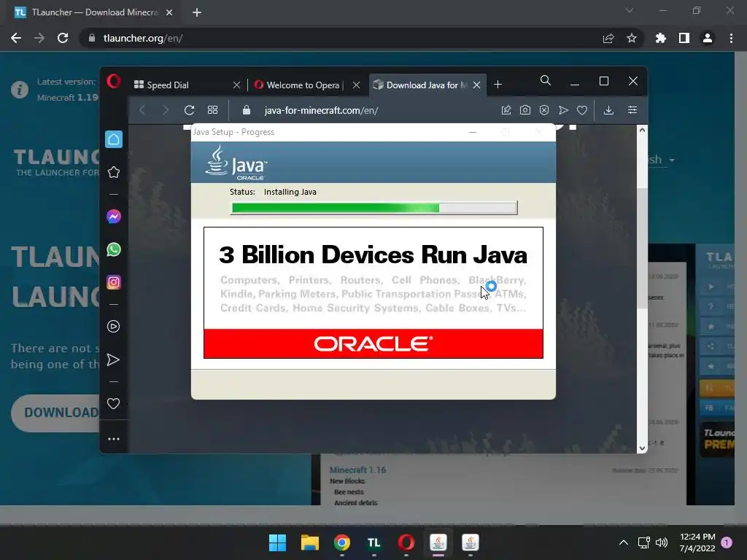The image size is (747, 560).
Task: Take Opera snapshot camera icon
Action: click(525, 110)
